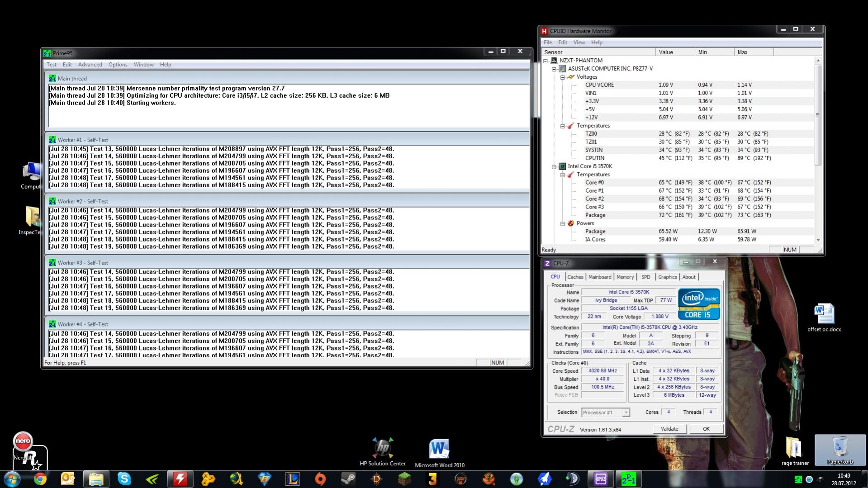Open the Edit menu in Prime95
This screenshot has width=868, height=488.
pyautogui.click(x=67, y=65)
